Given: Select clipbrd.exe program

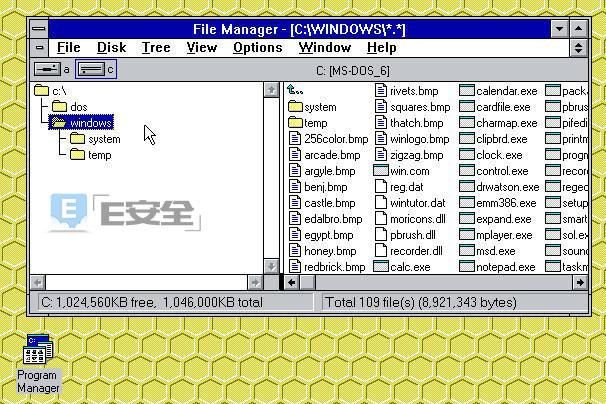Looking at the screenshot, I should [494, 139].
